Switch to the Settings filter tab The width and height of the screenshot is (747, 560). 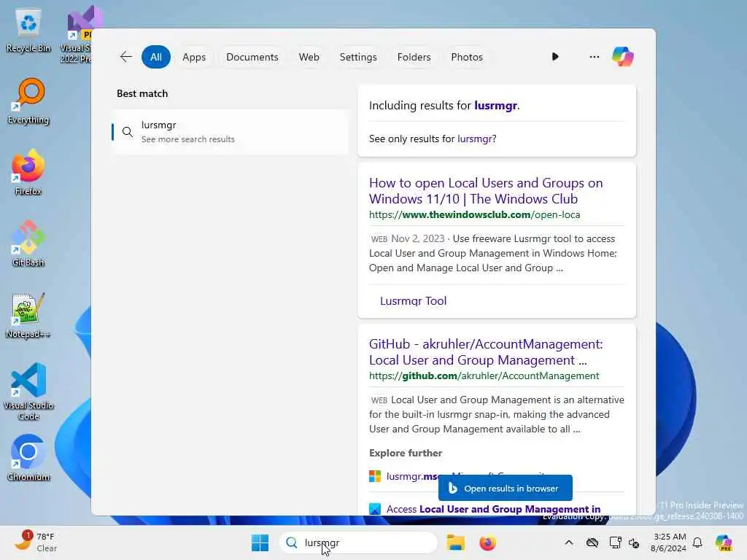click(x=357, y=57)
